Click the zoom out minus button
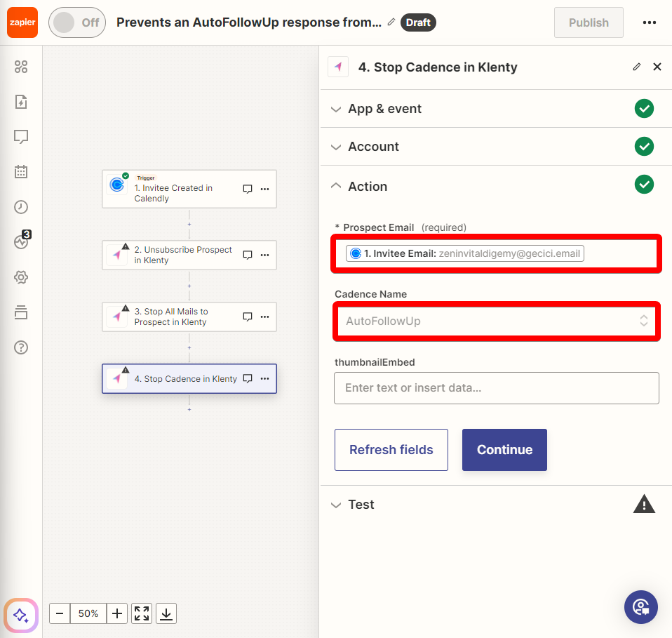 pos(60,613)
